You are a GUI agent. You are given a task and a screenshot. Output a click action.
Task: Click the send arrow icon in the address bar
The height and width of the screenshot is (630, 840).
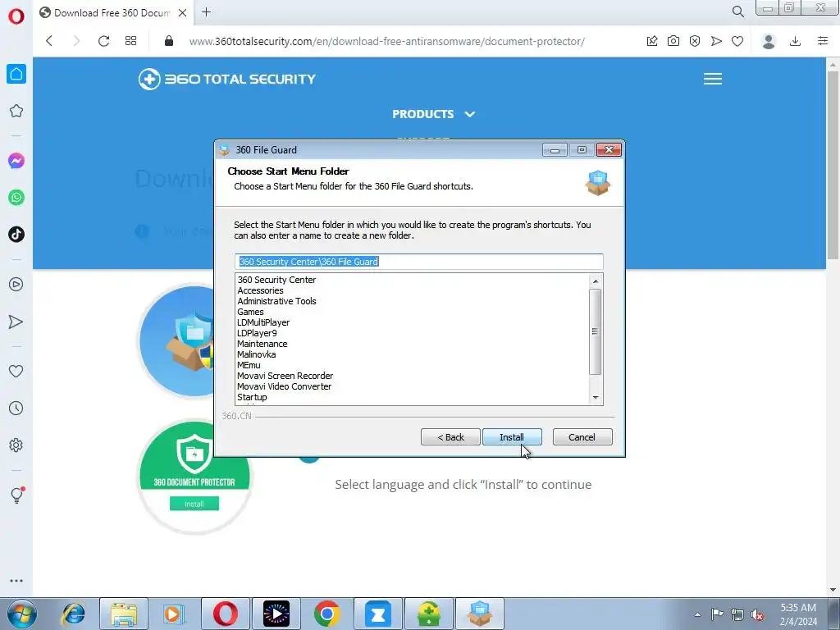tap(716, 41)
